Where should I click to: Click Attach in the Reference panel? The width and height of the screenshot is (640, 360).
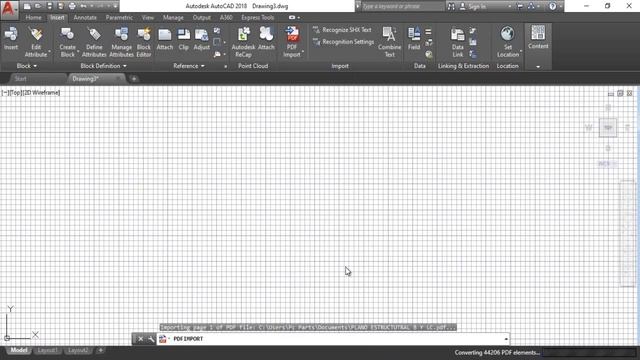click(165, 38)
